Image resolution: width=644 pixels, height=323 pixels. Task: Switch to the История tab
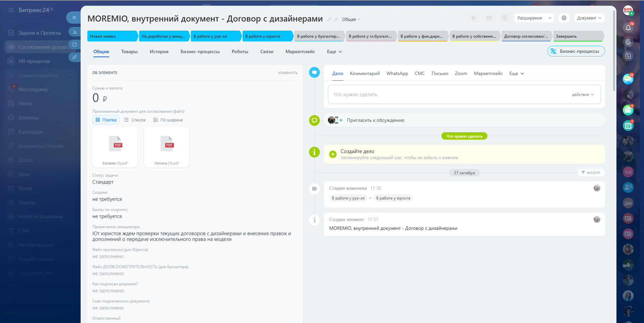coord(159,51)
